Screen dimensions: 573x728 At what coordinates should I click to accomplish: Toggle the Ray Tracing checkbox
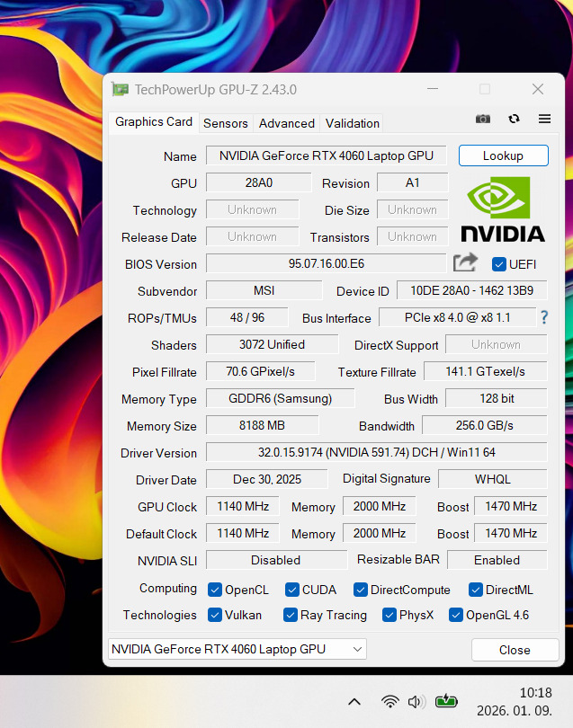tap(290, 615)
